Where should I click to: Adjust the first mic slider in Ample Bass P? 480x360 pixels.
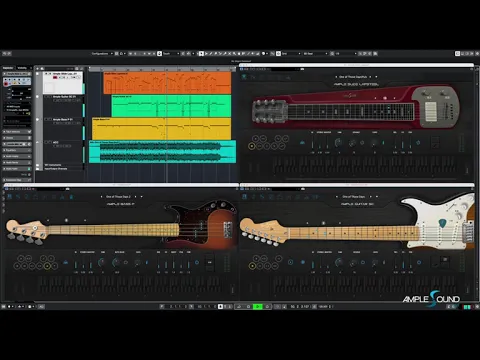click(76, 264)
